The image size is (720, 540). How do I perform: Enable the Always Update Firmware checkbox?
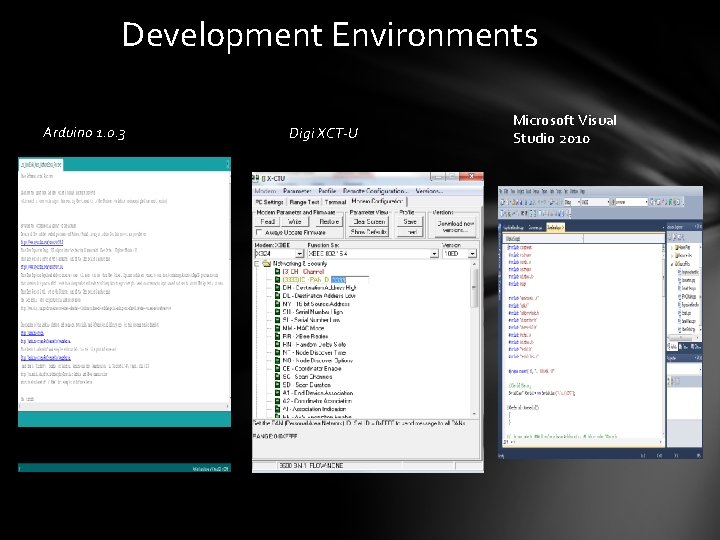259,233
